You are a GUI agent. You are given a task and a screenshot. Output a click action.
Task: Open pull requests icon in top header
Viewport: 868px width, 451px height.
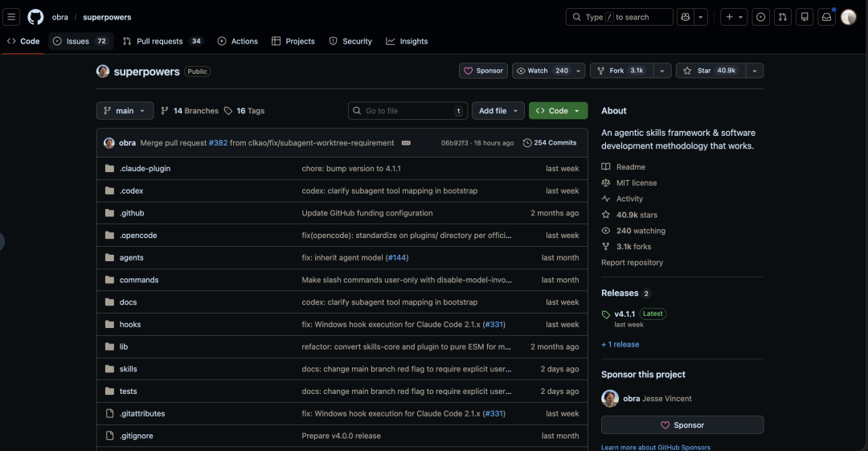(x=783, y=17)
